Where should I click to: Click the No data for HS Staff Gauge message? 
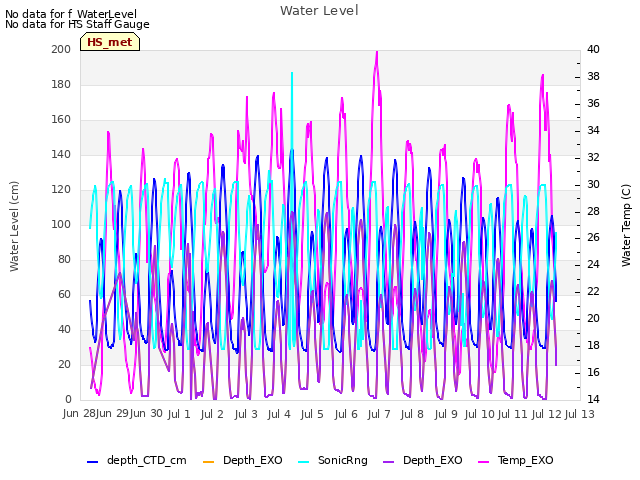(x=77, y=24)
